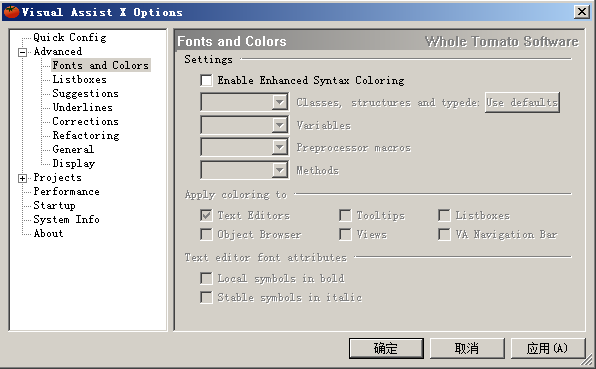Select Quick Config in the tree
This screenshot has width=596, height=369.
pyautogui.click(x=70, y=37)
